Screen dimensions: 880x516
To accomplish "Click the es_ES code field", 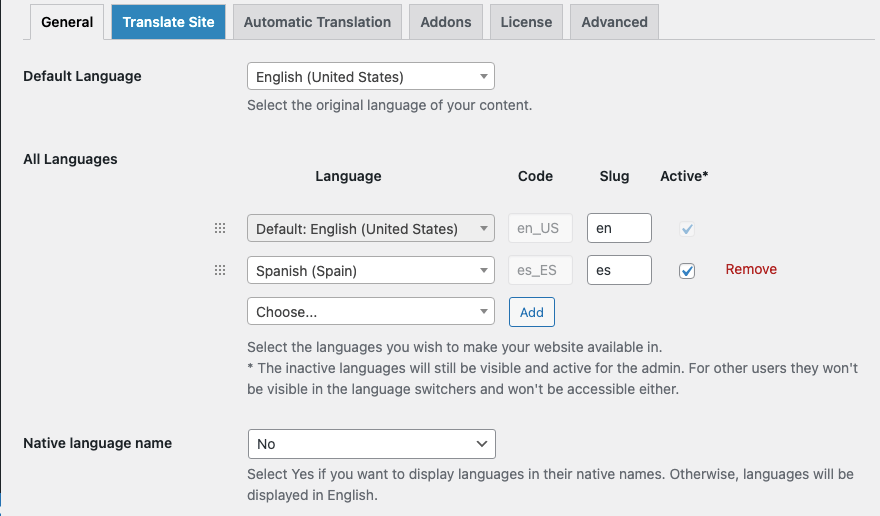I will (540, 270).
